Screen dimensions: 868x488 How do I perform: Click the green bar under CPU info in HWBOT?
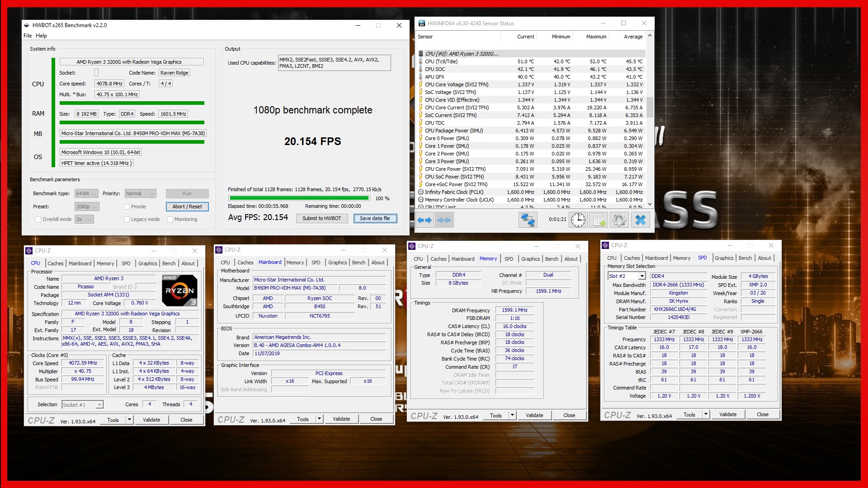coord(132,103)
